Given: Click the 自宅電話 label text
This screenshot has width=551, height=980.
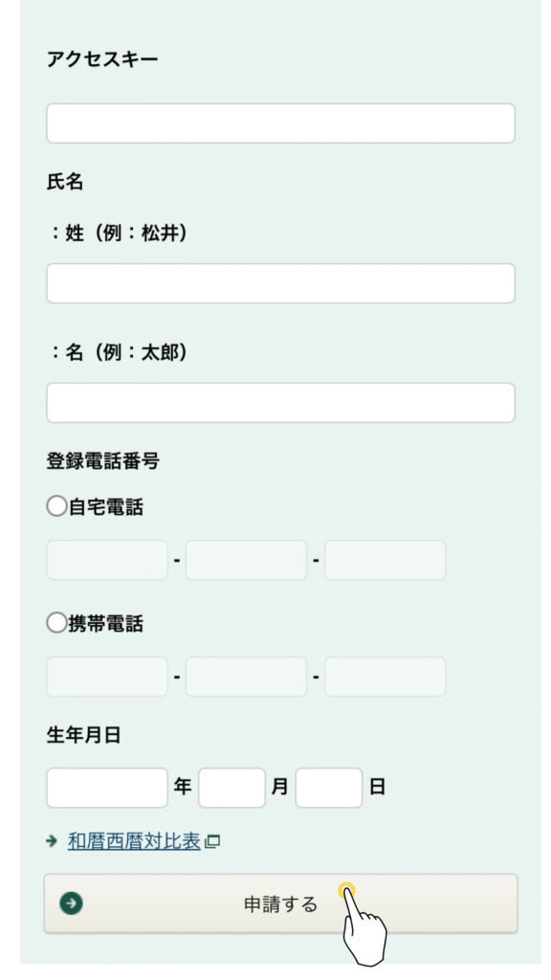Looking at the screenshot, I should [x=105, y=506].
